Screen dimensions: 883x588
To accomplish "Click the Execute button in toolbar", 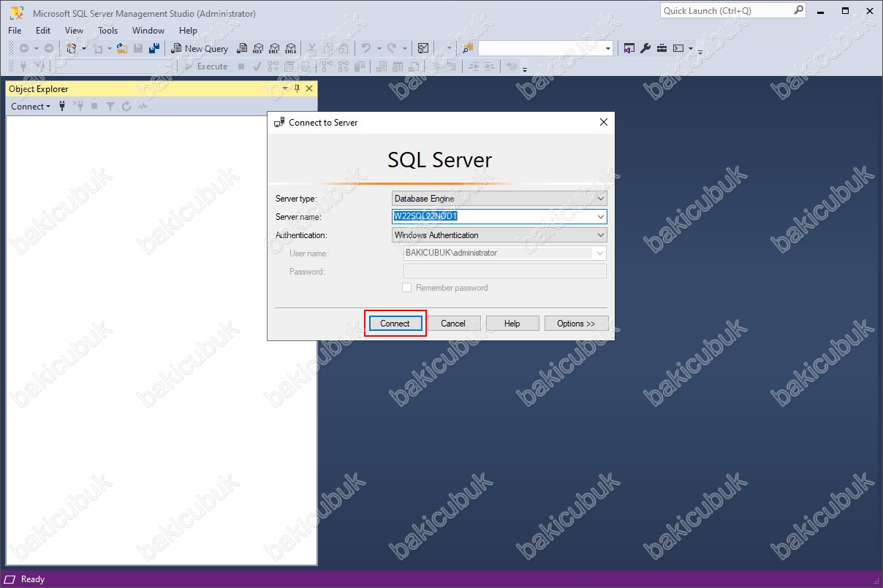I will click(206, 66).
